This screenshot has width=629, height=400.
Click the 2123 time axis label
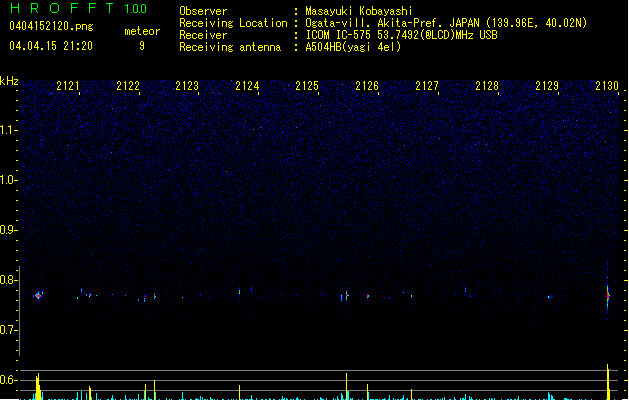(x=187, y=86)
